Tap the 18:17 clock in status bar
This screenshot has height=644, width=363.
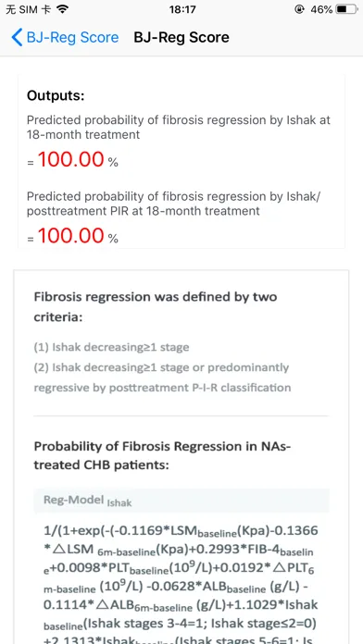182,9
